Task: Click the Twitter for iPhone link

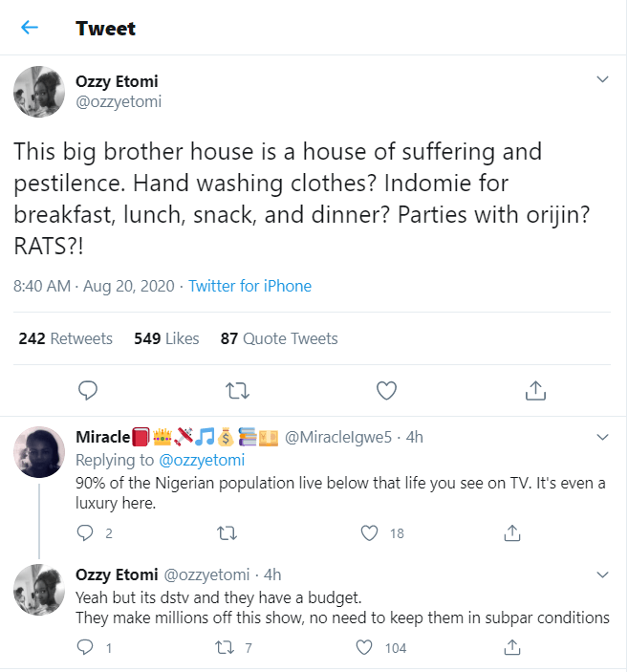Action: [x=249, y=286]
